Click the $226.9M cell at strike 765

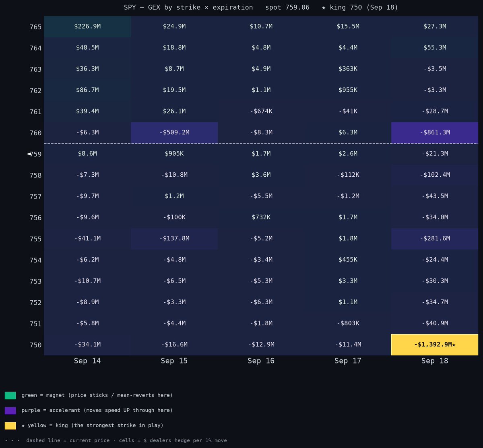[x=87, y=27]
